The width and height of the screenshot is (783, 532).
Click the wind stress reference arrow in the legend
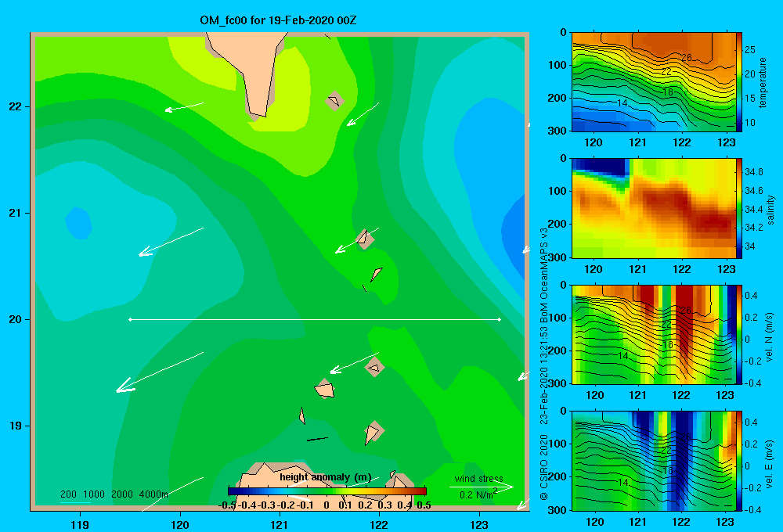coord(482,487)
